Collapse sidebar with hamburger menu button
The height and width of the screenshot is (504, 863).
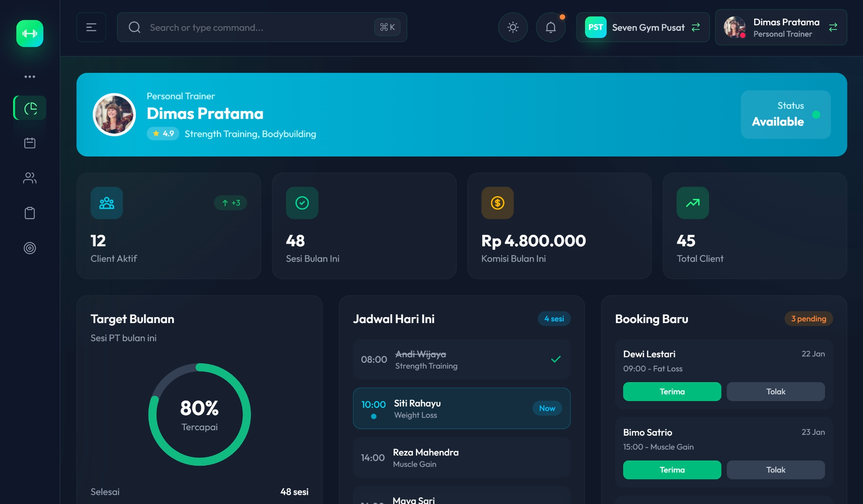(x=91, y=27)
